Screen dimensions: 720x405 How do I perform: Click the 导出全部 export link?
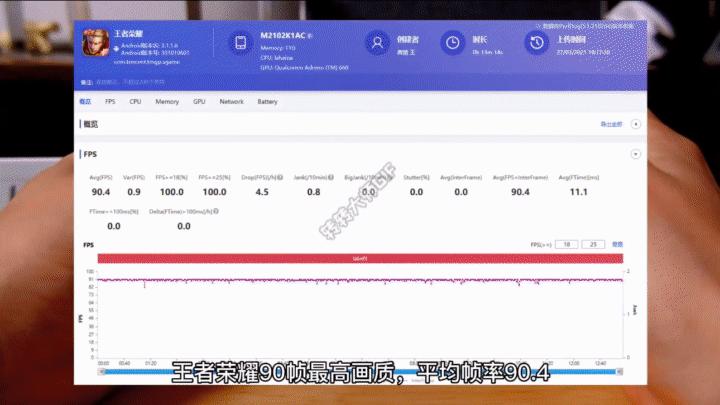[x=611, y=124]
